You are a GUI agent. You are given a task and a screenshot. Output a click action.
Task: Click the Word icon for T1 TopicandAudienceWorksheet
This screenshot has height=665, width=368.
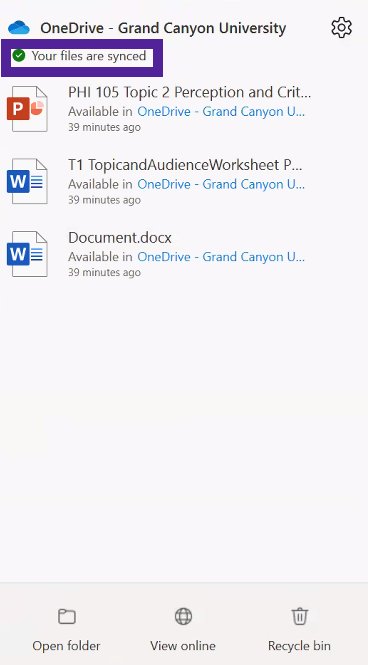pyautogui.click(x=27, y=182)
